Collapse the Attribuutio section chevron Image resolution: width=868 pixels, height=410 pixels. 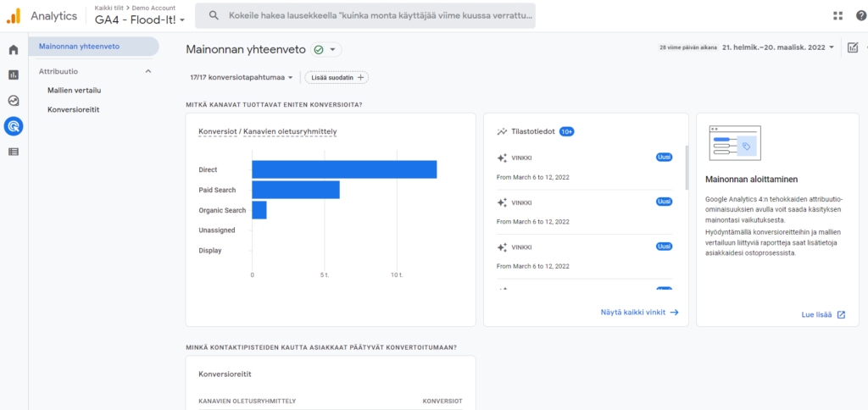point(147,71)
